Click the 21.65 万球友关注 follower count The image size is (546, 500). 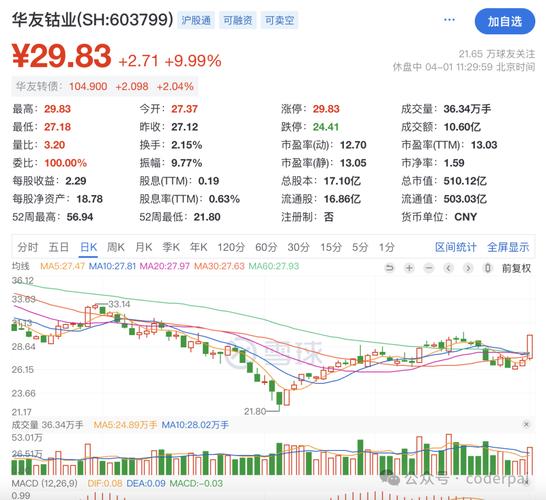497,54
